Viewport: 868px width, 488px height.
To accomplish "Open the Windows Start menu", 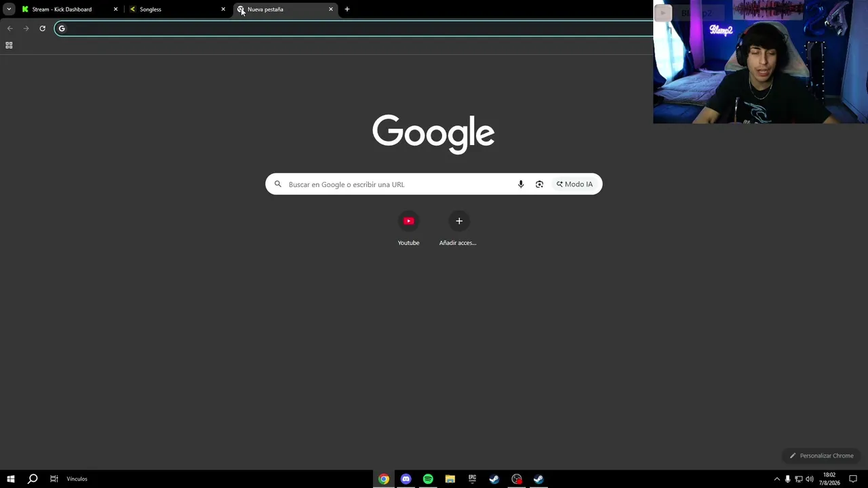I will [x=10, y=479].
